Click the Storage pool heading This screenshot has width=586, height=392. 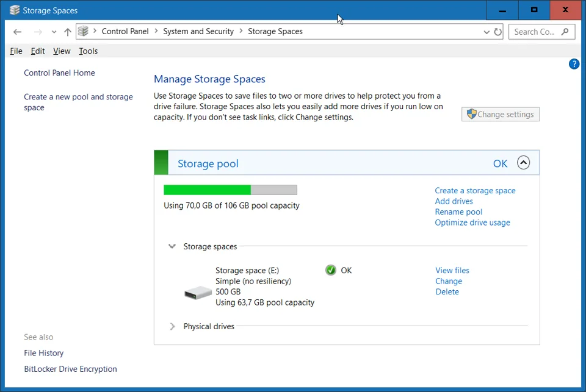pyautogui.click(x=208, y=163)
